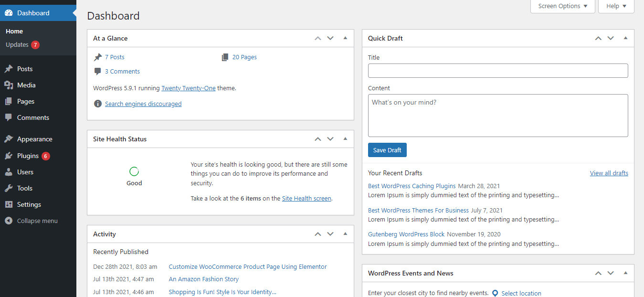The height and width of the screenshot is (297, 644).
Task: Open the Settings menu
Action: point(38,204)
